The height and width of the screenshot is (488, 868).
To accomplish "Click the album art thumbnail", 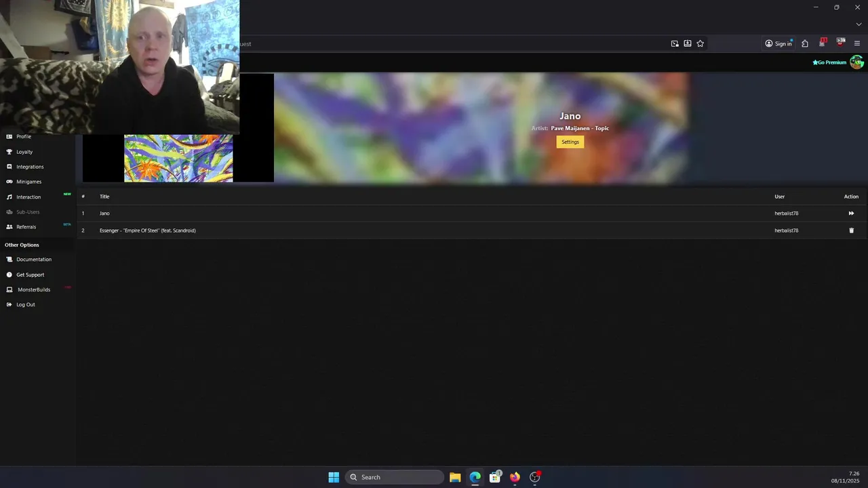I will [178, 158].
